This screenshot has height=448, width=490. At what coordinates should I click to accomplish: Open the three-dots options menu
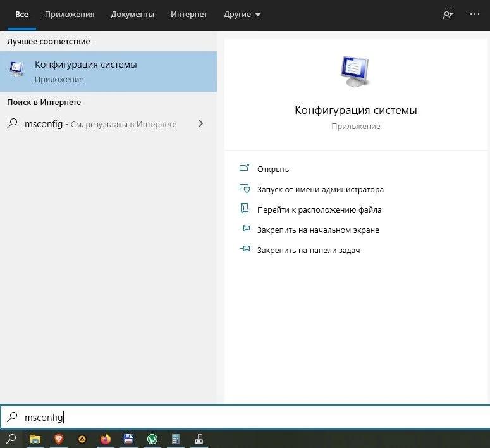pyautogui.click(x=474, y=14)
